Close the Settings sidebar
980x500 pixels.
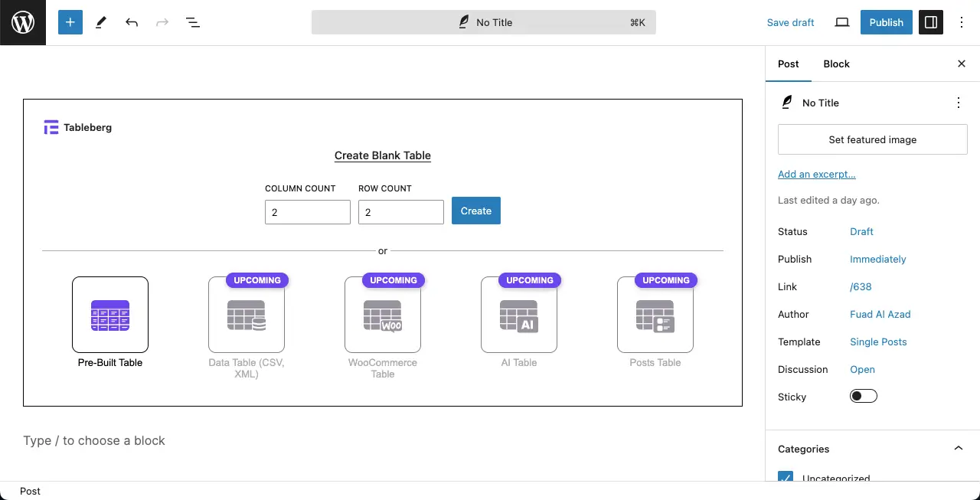[962, 64]
